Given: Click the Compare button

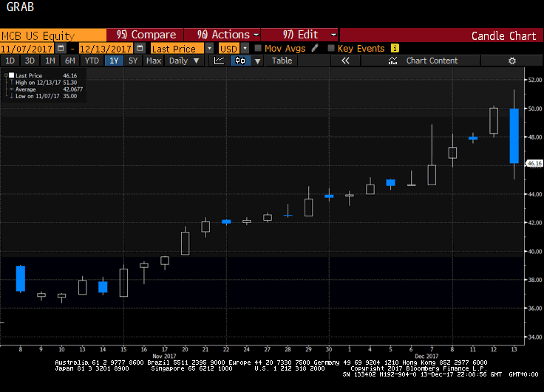Looking at the screenshot, I should click(x=146, y=35).
